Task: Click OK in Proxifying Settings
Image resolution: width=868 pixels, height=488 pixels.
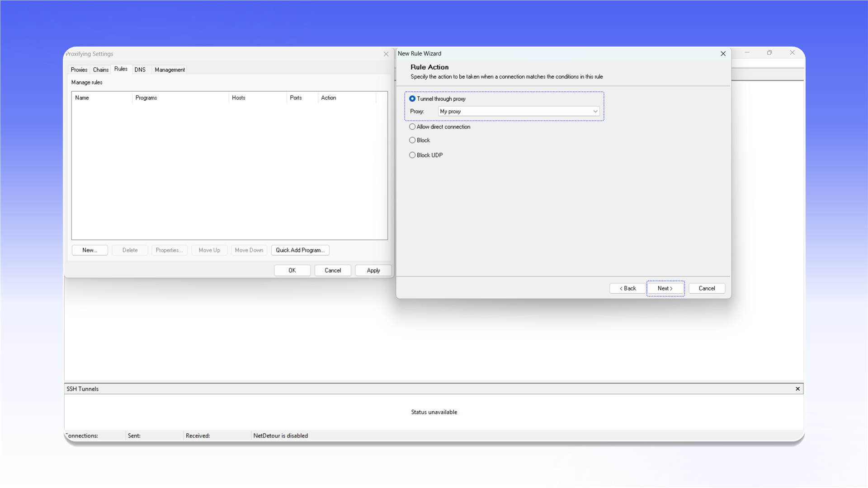Action: (x=292, y=270)
